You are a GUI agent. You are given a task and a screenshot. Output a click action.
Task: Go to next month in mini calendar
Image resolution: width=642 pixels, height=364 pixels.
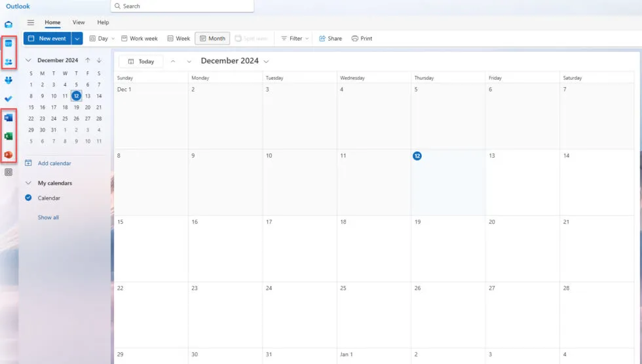(x=99, y=60)
